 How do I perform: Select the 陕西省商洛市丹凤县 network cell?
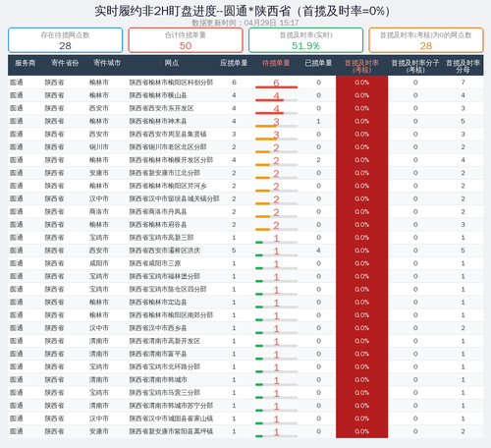point(158,212)
